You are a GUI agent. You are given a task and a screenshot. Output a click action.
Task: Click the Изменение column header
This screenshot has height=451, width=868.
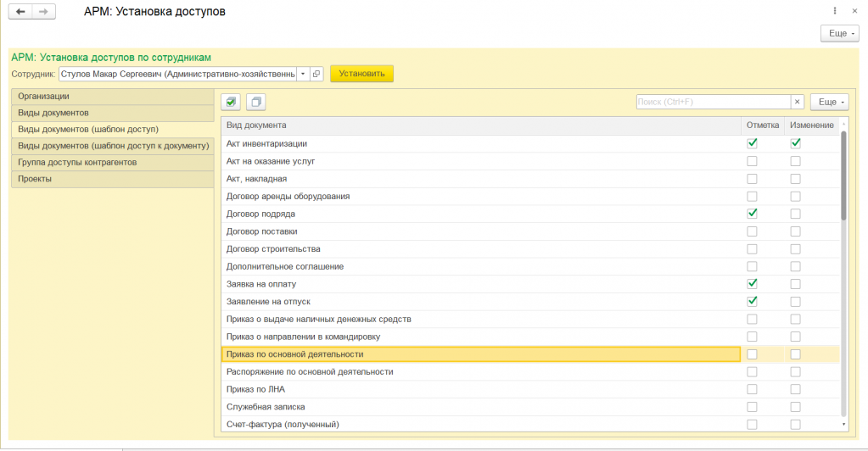click(811, 125)
